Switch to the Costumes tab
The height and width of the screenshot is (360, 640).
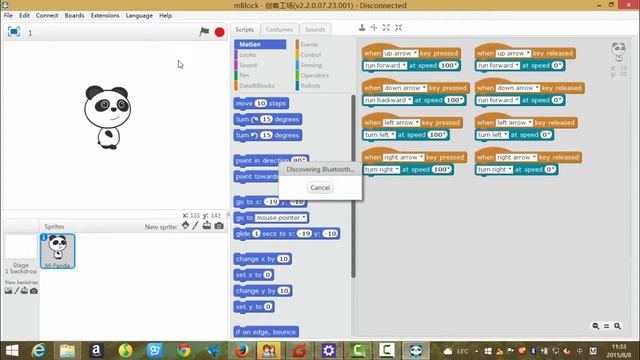pos(279,29)
